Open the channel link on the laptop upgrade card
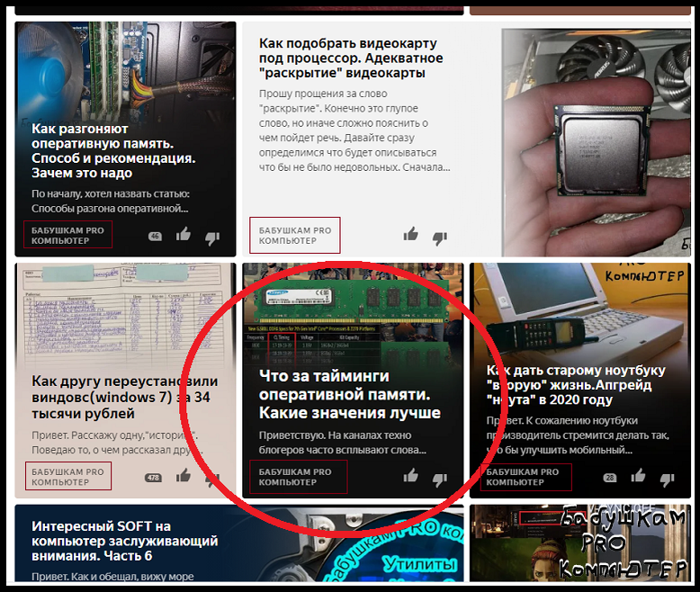The width and height of the screenshot is (700, 592). pyautogui.click(x=523, y=477)
